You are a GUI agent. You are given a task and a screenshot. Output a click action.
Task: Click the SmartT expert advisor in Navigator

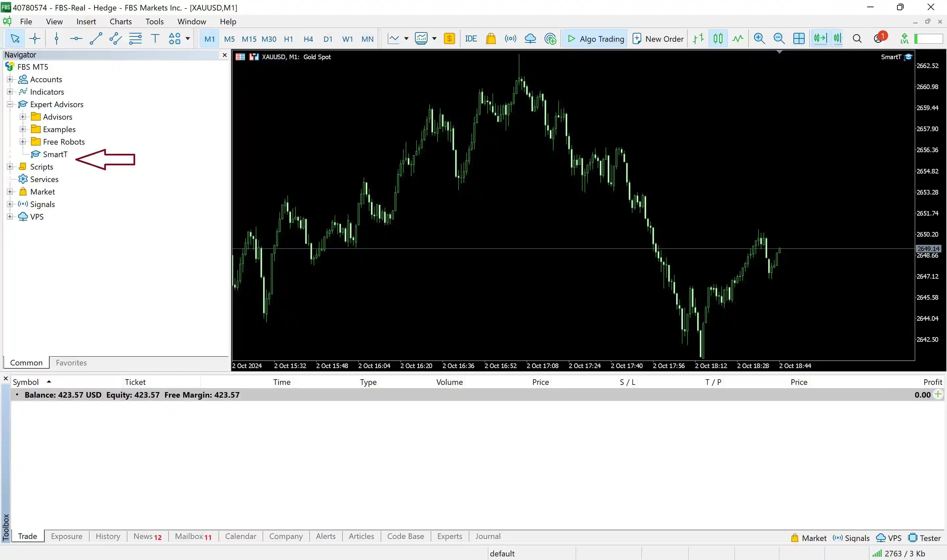[x=55, y=154]
